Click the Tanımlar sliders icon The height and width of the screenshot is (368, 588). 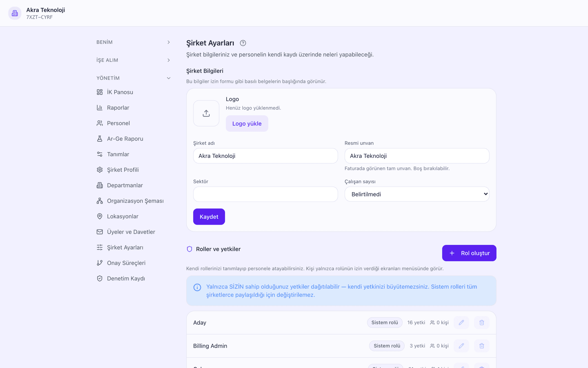(100, 154)
